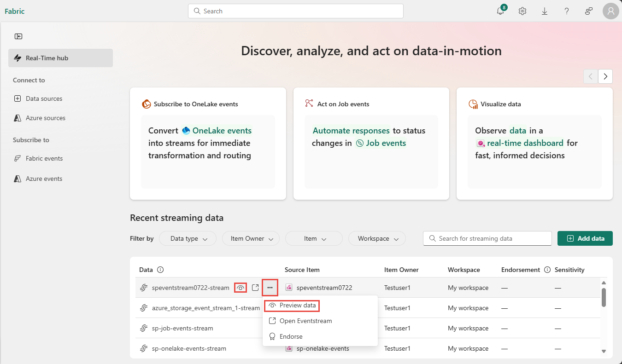Click the OneLake events link
622x364 pixels.
point(217,131)
